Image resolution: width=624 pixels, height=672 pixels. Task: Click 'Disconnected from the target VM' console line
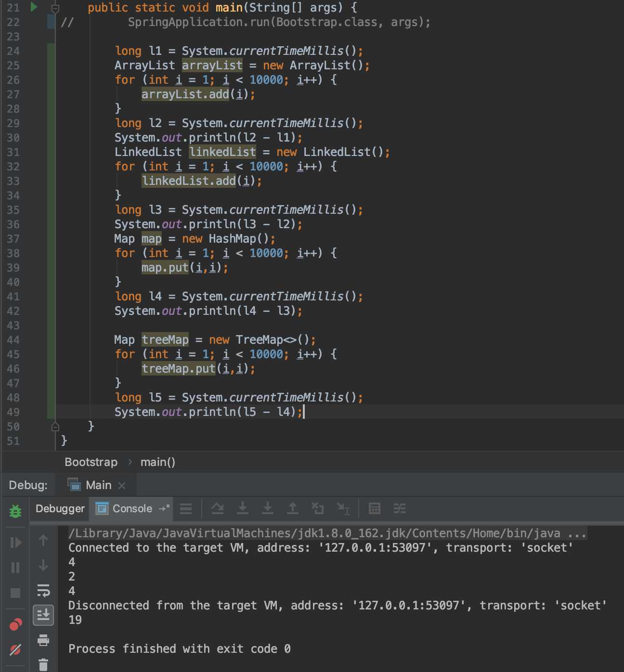[338, 606]
